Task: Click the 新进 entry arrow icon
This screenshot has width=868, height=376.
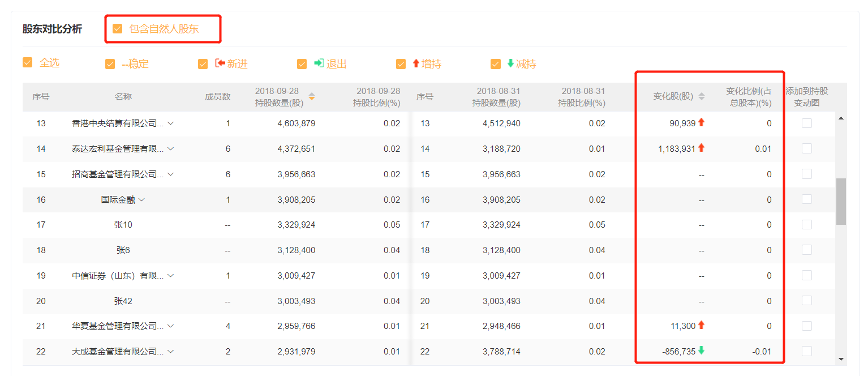Action: point(220,63)
